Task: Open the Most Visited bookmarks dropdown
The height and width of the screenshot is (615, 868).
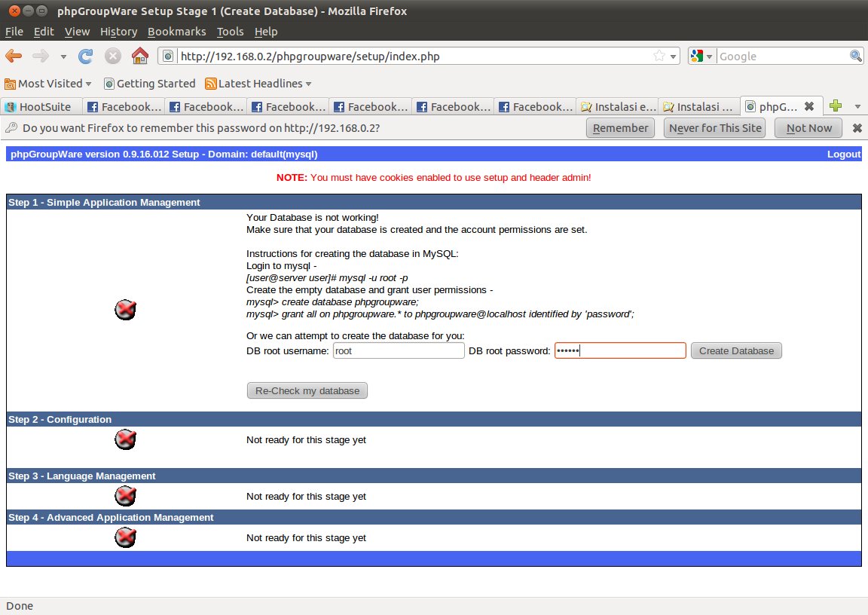Action: [48, 84]
